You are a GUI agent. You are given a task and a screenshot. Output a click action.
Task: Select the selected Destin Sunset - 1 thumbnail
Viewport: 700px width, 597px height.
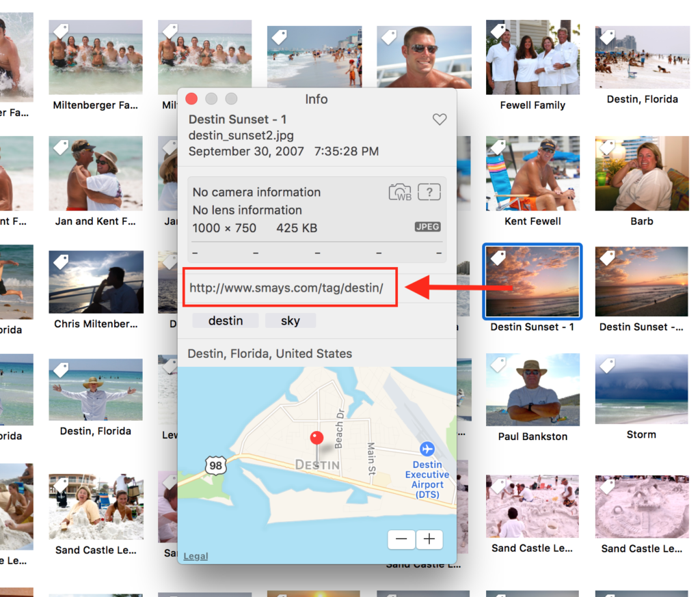(x=533, y=281)
